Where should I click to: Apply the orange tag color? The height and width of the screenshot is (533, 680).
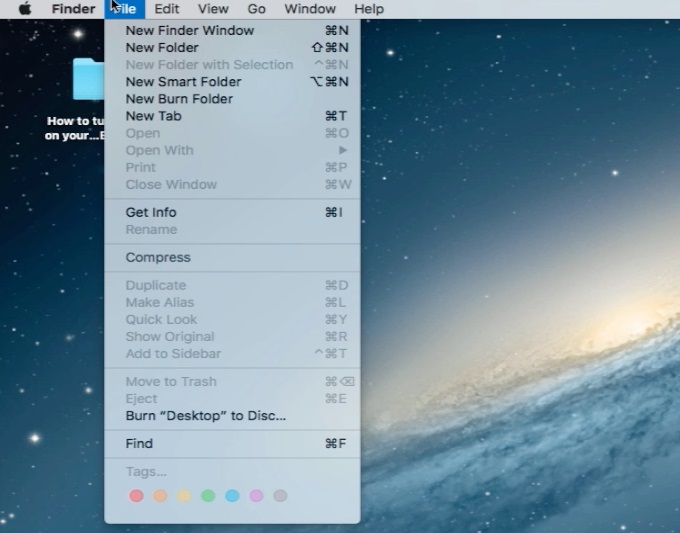(x=160, y=496)
